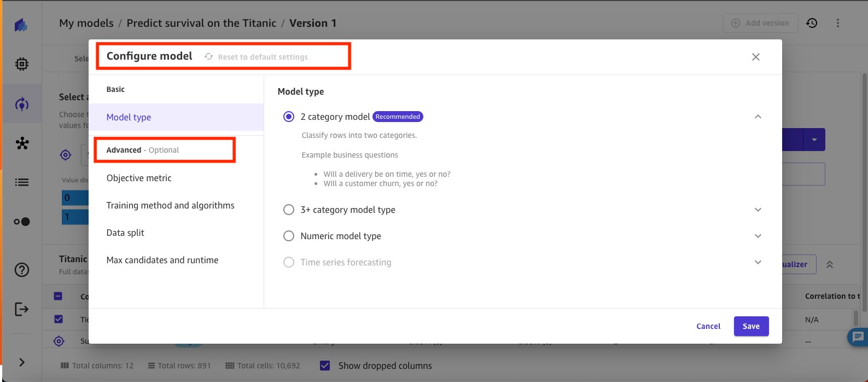Click the two-circles sidebar icon
Image resolution: width=868 pixels, height=382 pixels.
coord(22,222)
